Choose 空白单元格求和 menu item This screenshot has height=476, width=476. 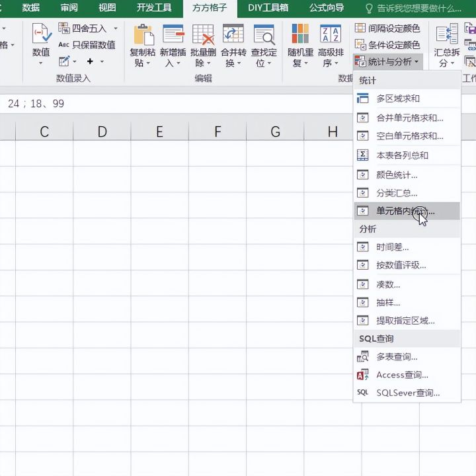click(407, 136)
